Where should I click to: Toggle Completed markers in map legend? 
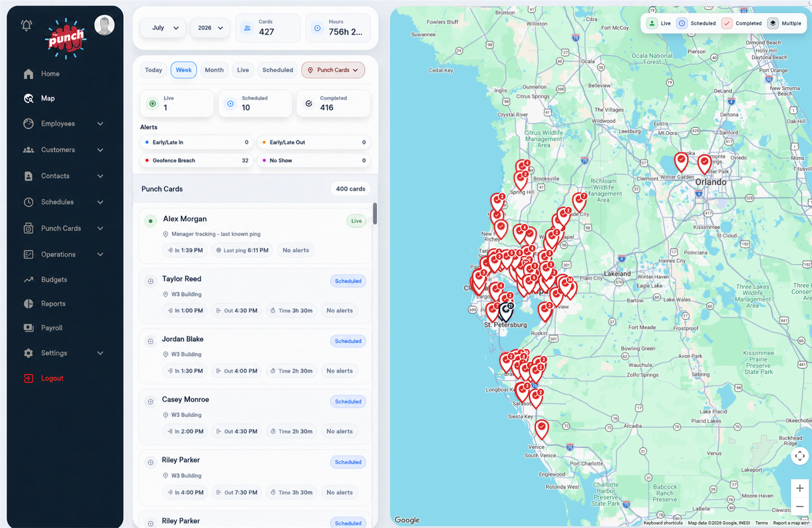pos(742,24)
